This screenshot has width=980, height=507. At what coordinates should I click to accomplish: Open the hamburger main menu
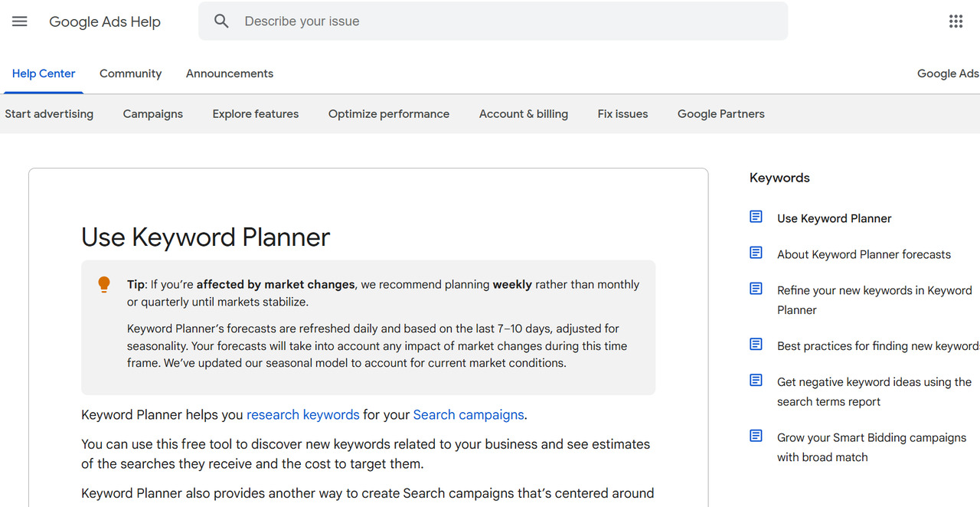coord(20,21)
